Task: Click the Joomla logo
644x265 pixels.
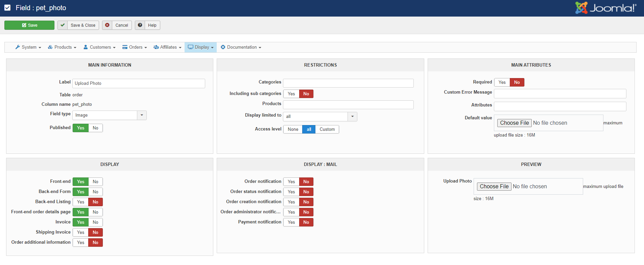Action: [x=606, y=7]
